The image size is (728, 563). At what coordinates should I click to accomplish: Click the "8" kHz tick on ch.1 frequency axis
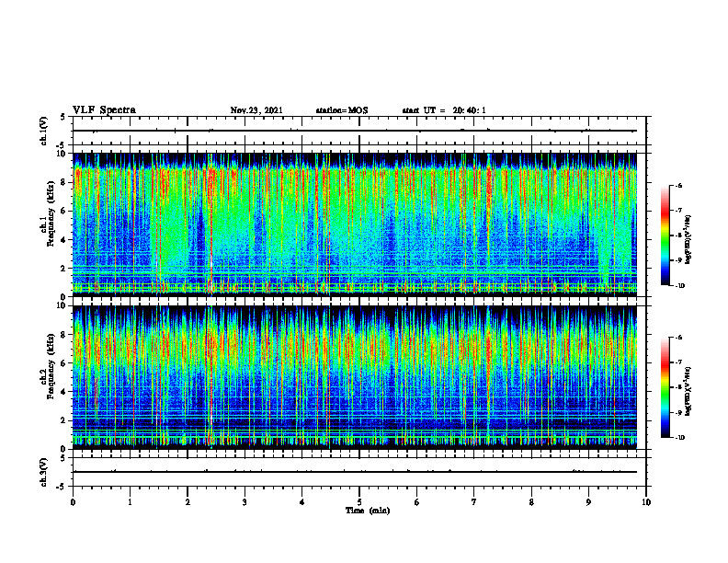point(64,182)
